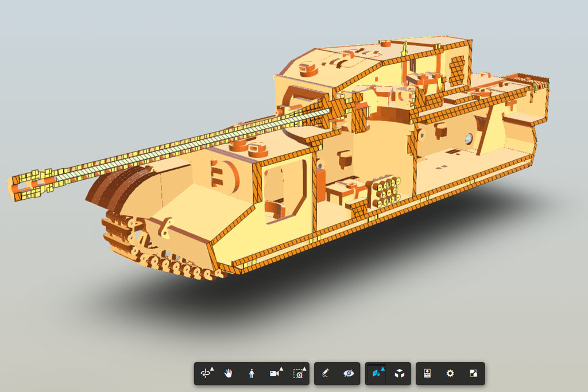Click the Explode model cube icon
588x392 pixels.
(400, 373)
